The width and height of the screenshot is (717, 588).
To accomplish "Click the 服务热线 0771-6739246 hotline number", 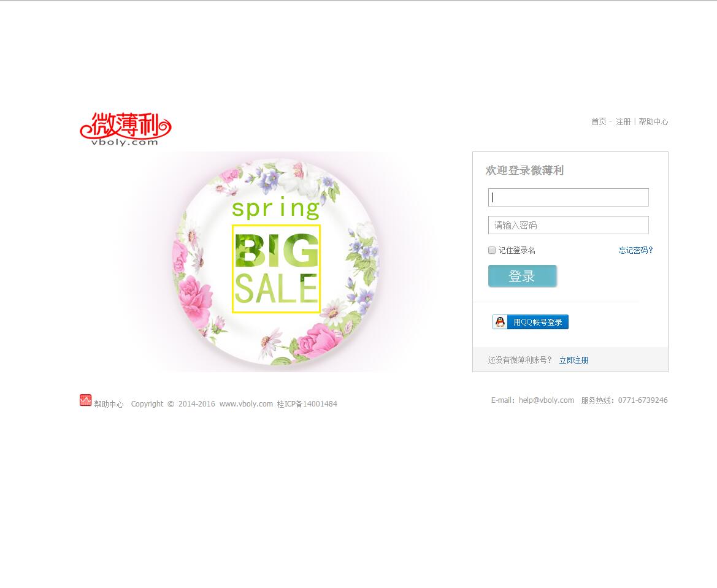I will 643,400.
